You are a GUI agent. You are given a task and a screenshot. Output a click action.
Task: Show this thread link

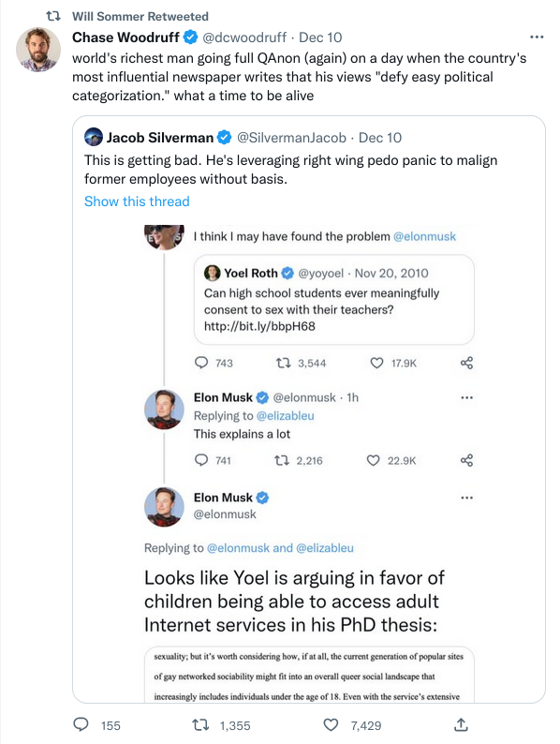(x=137, y=201)
